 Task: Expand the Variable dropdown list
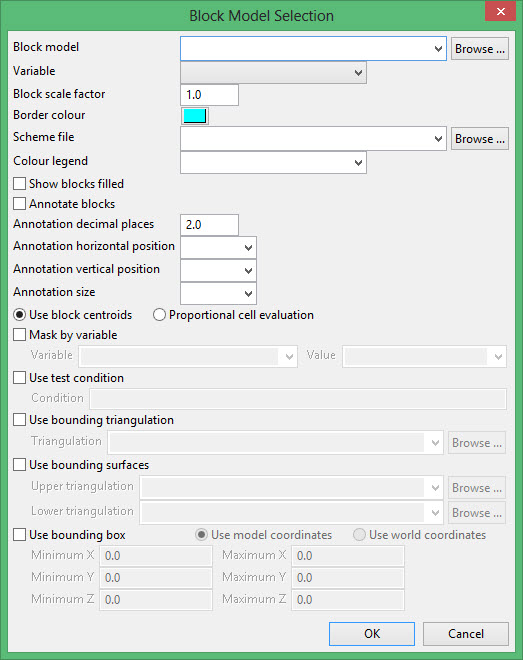273,72
